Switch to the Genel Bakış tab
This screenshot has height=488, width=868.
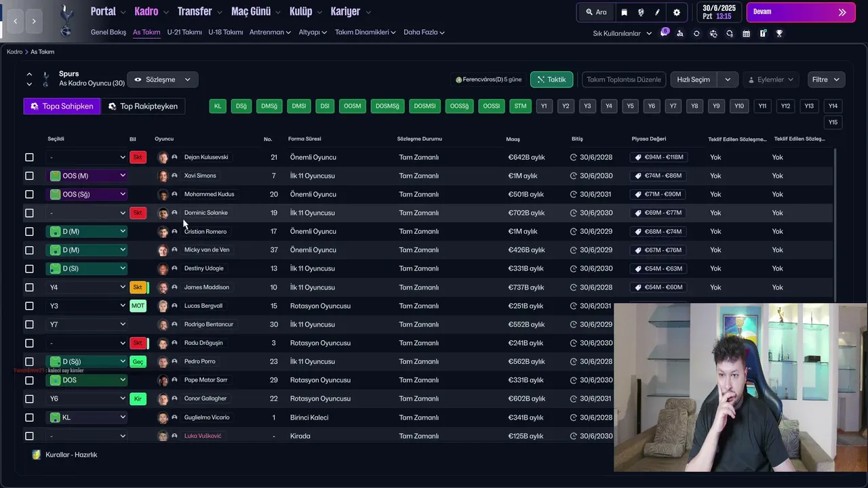pos(108,32)
